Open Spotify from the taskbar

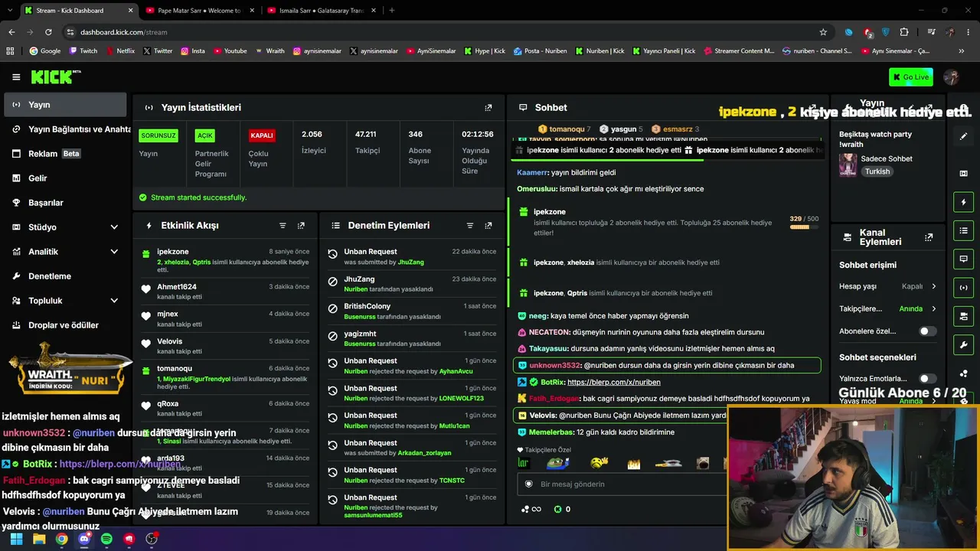click(106, 539)
